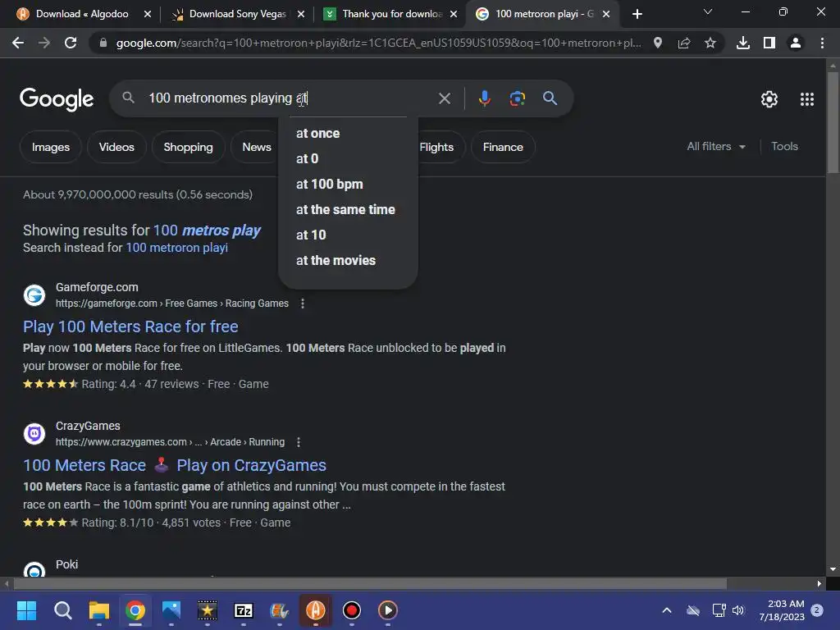
Task: Toggle Chrome side panel icon
Action: point(769,43)
